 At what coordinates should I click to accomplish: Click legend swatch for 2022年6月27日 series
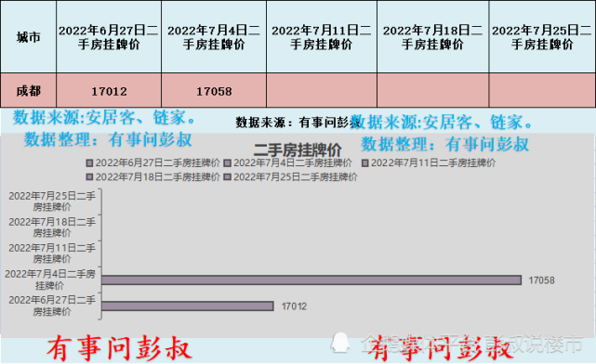pyautogui.click(x=89, y=163)
